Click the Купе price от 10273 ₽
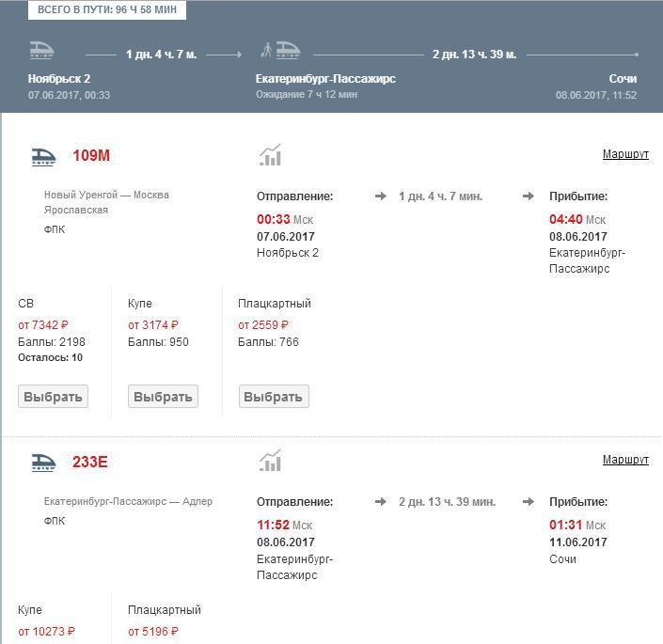Image resolution: width=663 pixels, height=644 pixels. point(46,632)
